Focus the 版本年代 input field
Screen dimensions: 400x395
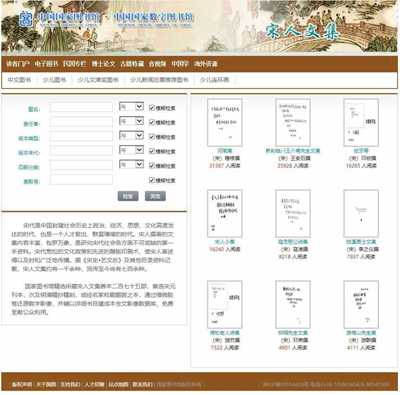coord(81,151)
